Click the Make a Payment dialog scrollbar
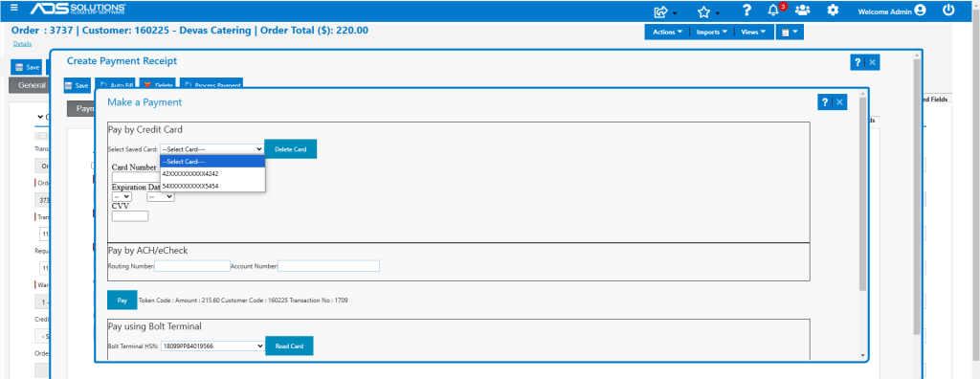The width and height of the screenshot is (980, 379). [863, 194]
